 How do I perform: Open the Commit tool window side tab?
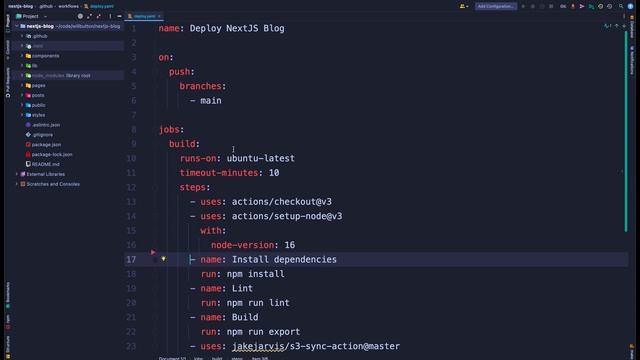[7, 49]
